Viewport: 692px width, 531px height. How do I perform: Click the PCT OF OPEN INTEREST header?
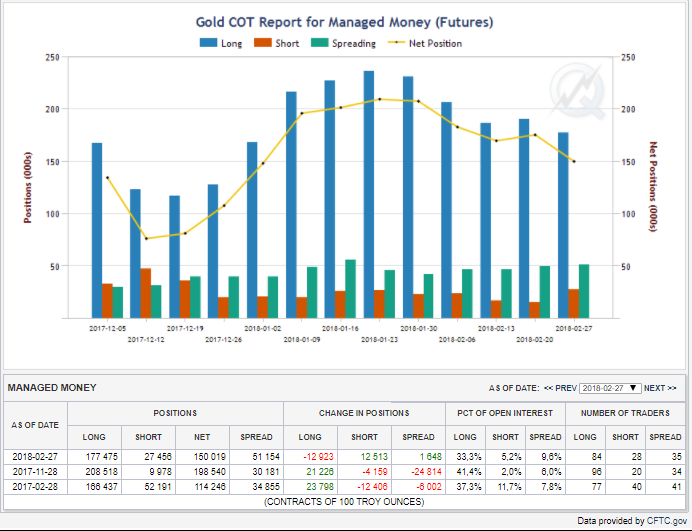pyautogui.click(x=505, y=413)
